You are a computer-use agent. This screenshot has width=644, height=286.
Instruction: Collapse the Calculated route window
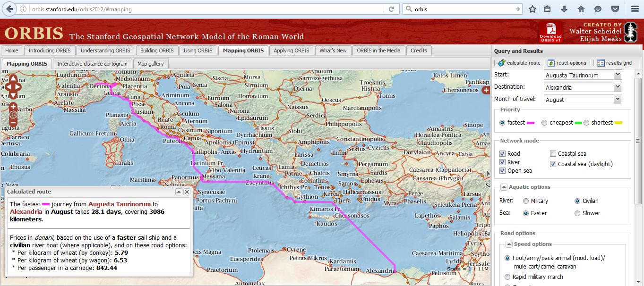tap(179, 192)
